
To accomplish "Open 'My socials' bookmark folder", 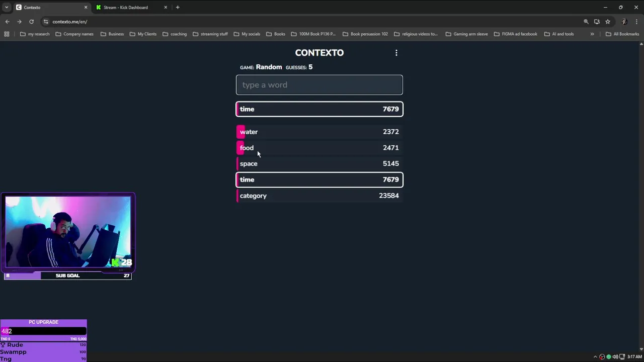I will tap(247, 34).
